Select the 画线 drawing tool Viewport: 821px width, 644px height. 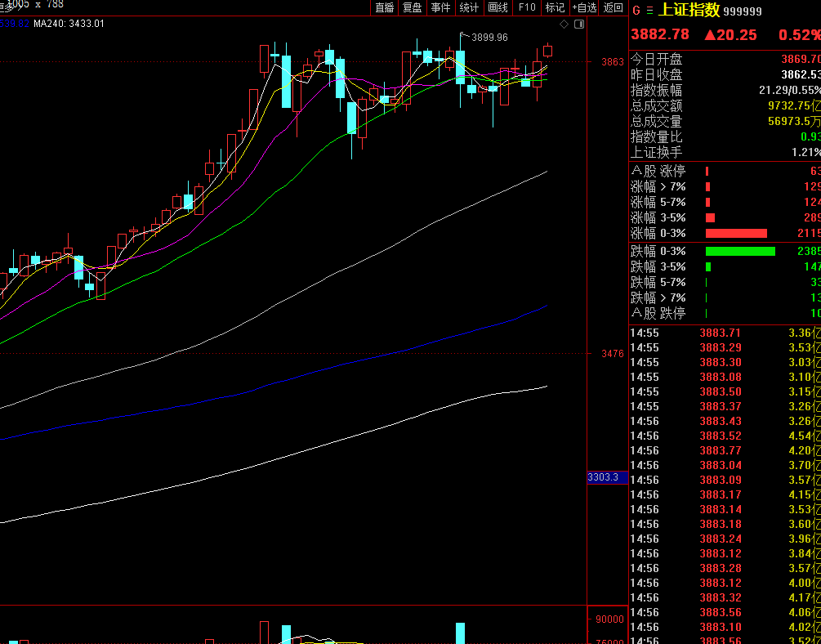coord(498,7)
